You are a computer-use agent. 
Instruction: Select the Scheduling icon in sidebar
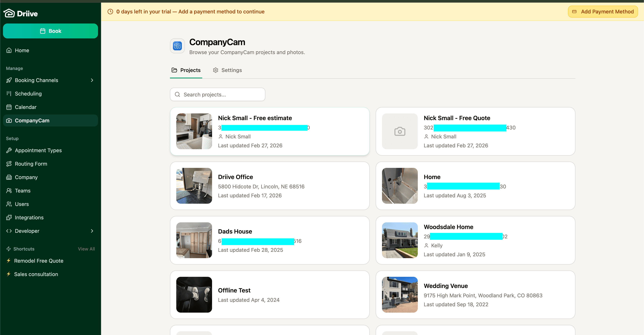9,94
